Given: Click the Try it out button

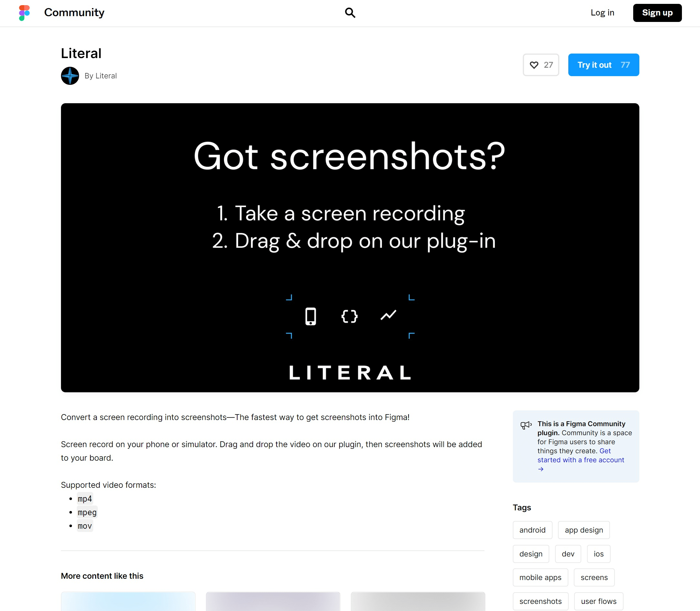Looking at the screenshot, I should 604,65.
